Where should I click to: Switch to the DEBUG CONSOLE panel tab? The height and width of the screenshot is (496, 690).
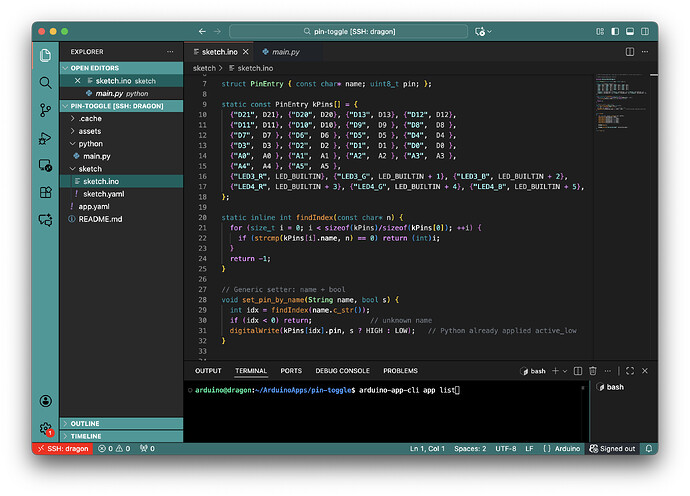pyautogui.click(x=342, y=371)
